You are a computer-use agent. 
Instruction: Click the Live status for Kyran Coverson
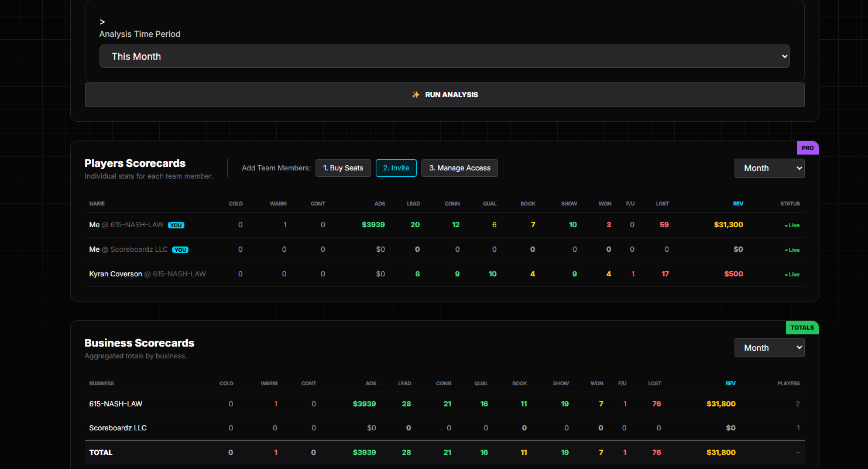point(792,275)
